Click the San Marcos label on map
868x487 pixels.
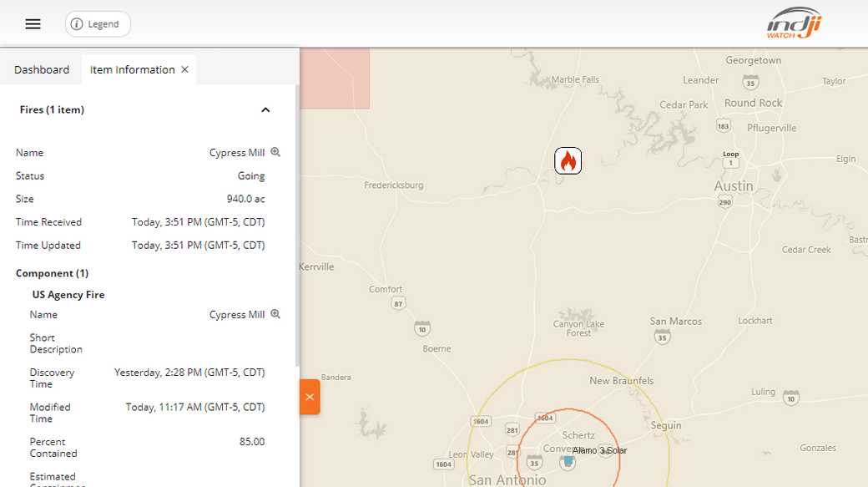click(x=676, y=322)
